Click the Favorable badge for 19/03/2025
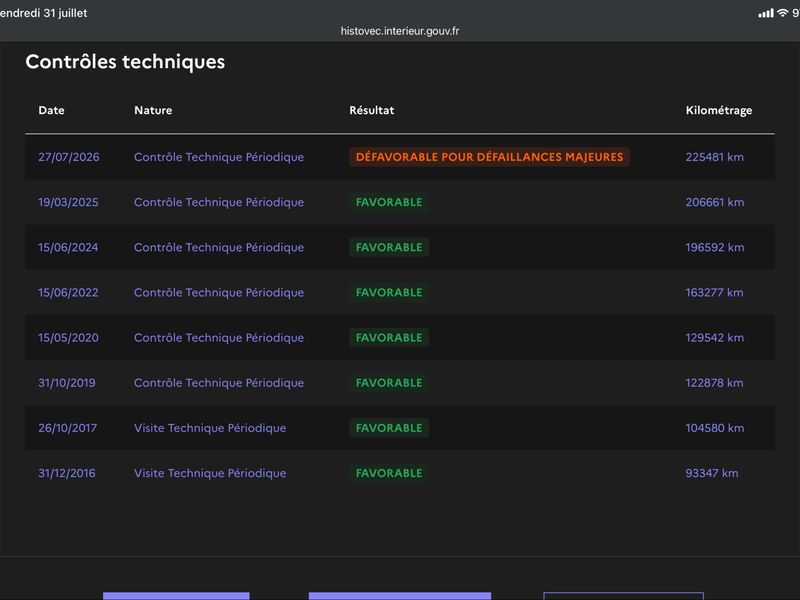The width and height of the screenshot is (800, 600). coord(389,202)
